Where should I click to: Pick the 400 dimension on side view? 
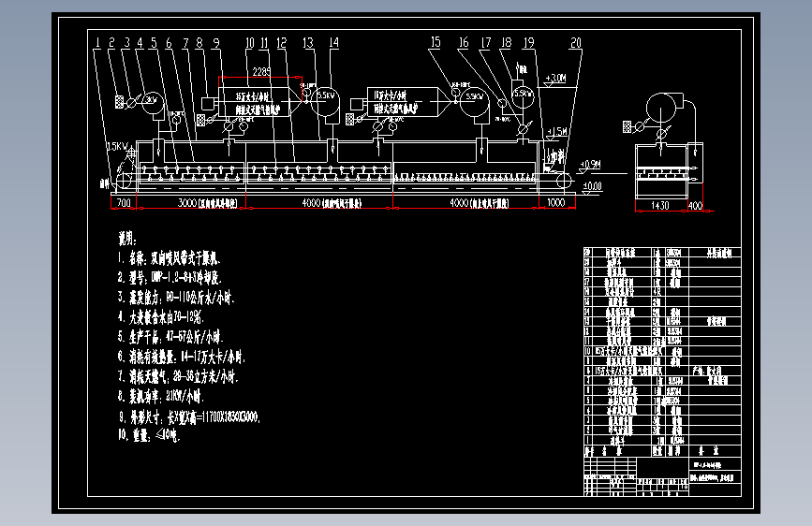click(x=694, y=206)
